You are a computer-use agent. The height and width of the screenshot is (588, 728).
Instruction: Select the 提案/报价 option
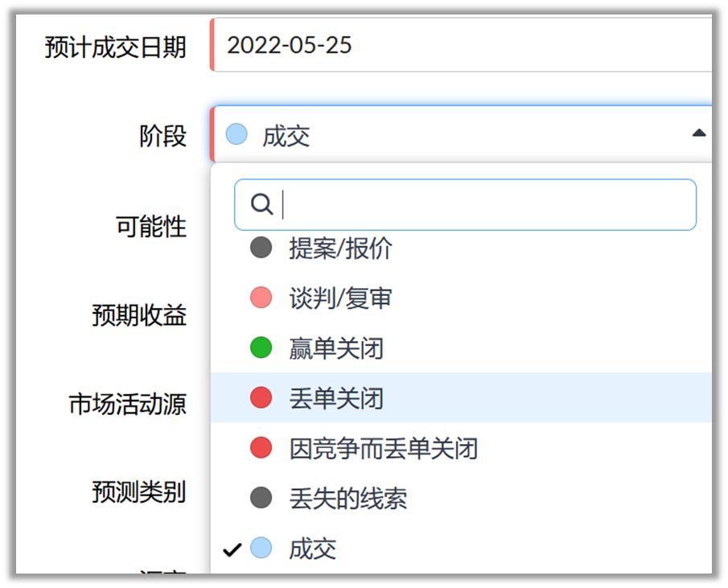point(340,249)
